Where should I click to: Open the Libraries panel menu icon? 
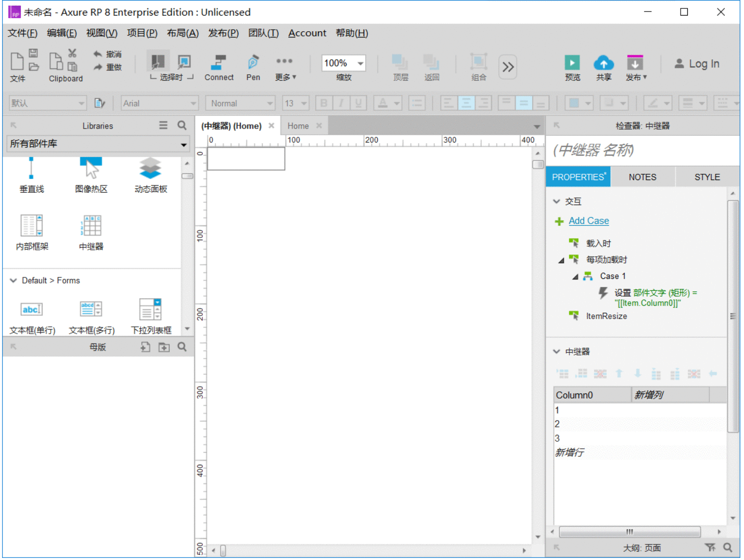click(163, 125)
